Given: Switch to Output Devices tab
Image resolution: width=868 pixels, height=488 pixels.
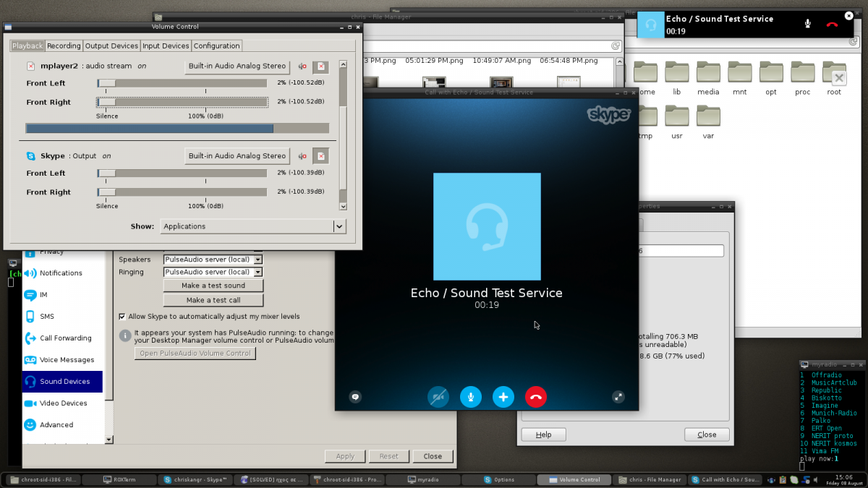Looking at the screenshot, I should click(x=111, y=46).
